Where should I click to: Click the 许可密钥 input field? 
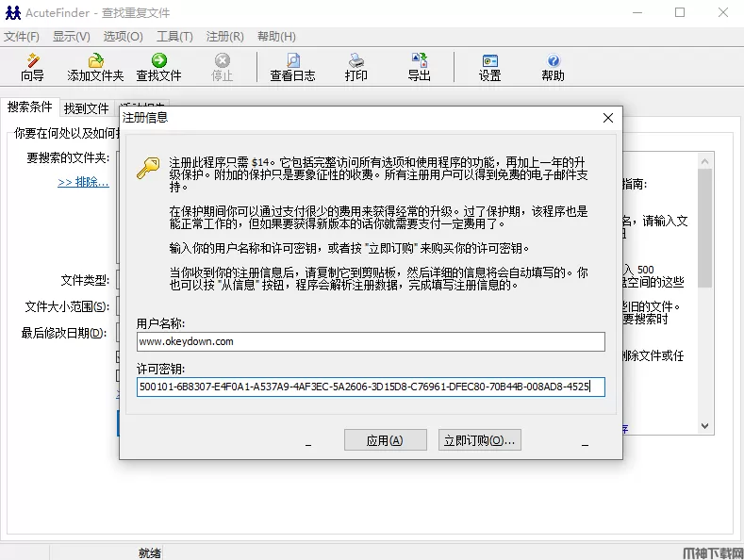pos(371,387)
